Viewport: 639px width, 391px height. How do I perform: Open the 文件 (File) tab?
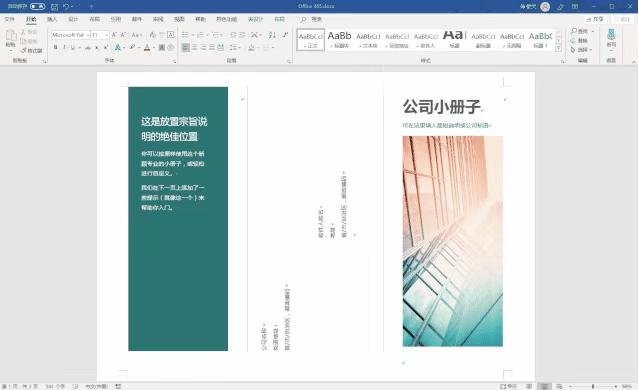(9, 19)
